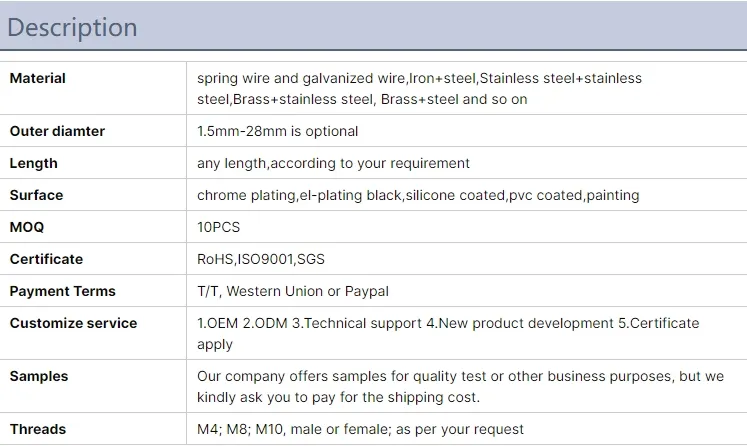
Task: Click the Surface row label
Action: click(36, 195)
